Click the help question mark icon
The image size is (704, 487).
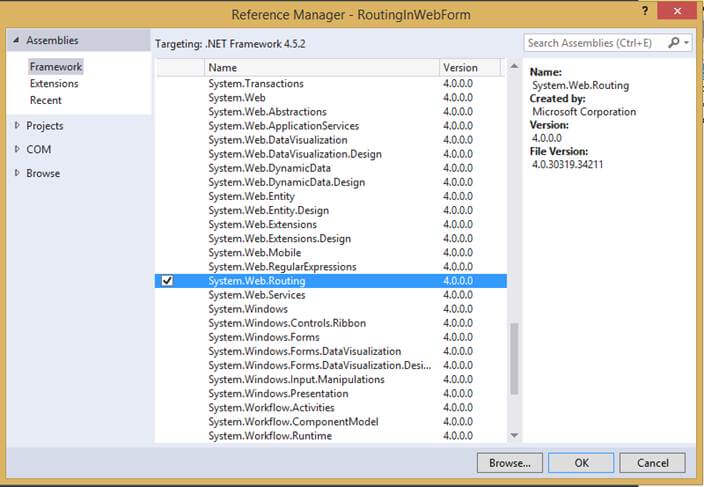(x=645, y=11)
